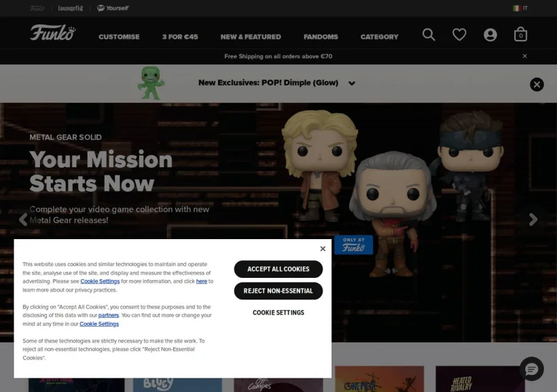
Task: Open Cookie Settings button in dialog
Action: click(278, 313)
